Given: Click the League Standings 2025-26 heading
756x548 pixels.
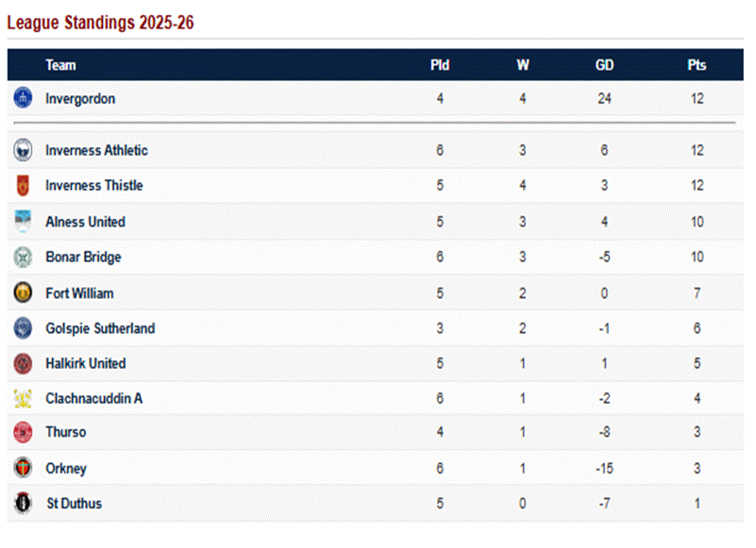Looking at the screenshot, I should pos(100,23).
